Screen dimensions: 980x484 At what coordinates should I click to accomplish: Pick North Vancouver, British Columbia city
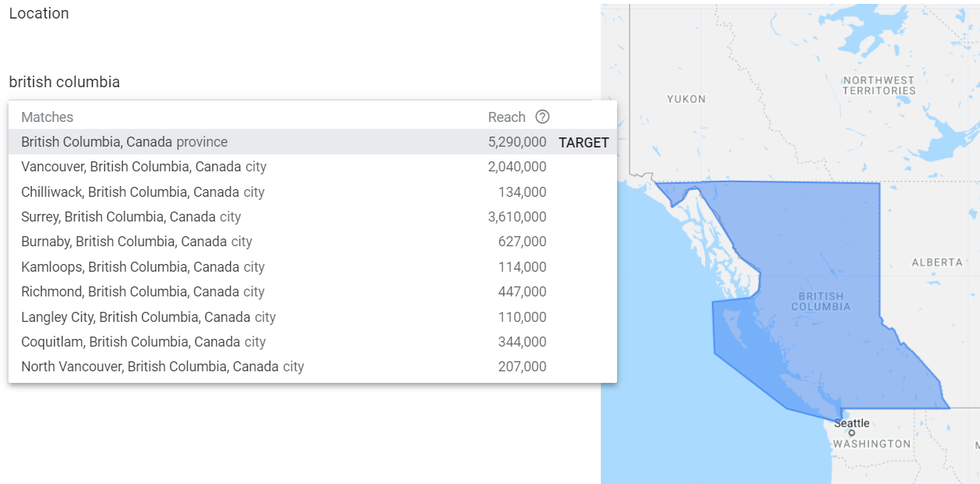[x=313, y=367]
